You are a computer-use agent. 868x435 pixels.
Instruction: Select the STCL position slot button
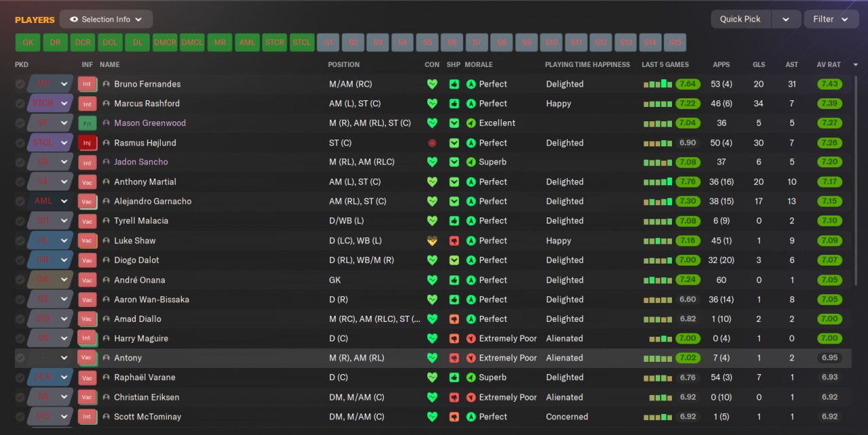point(302,42)
